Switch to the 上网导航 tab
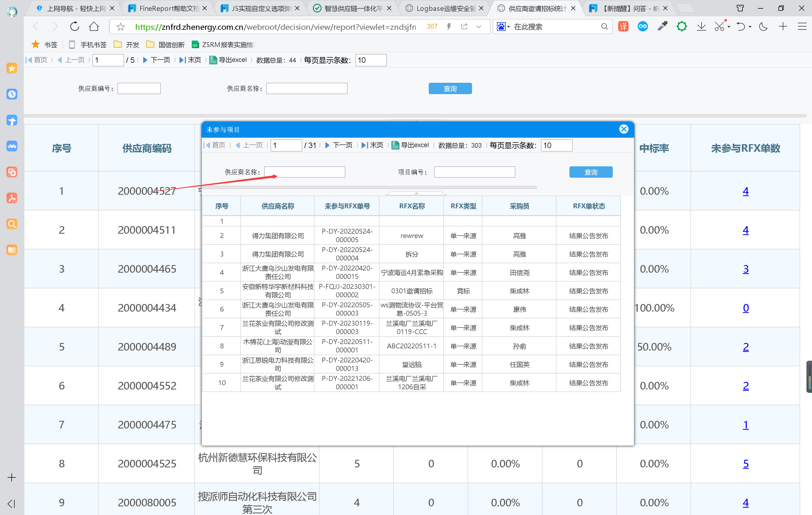812x515 pixels. point(76,8)
